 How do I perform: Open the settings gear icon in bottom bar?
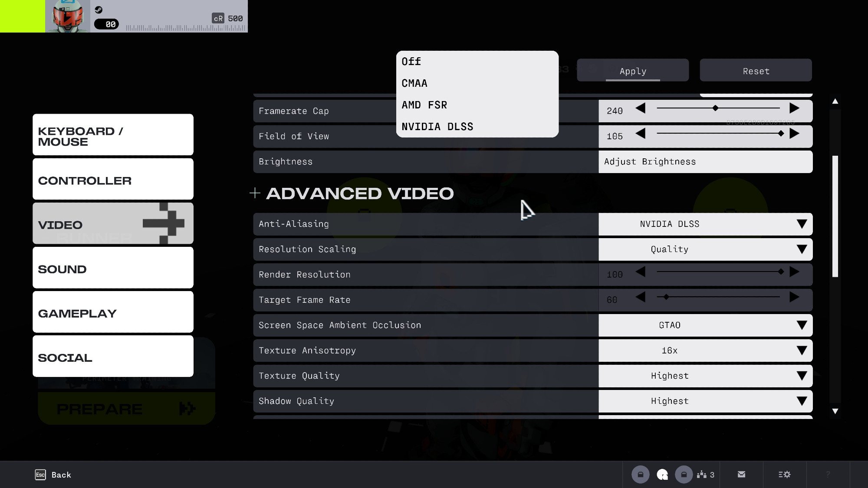click(784, 475)
